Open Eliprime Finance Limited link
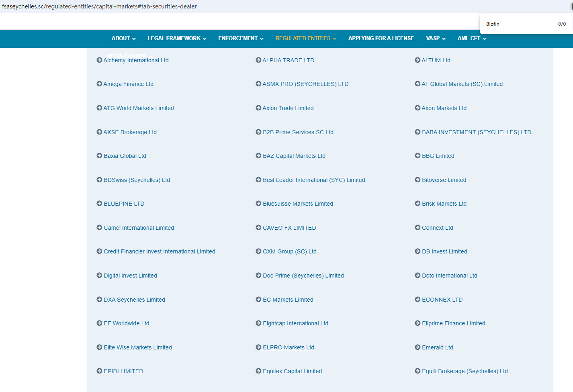The height and width of the screenshot is (392, 573). click(454, 323)
